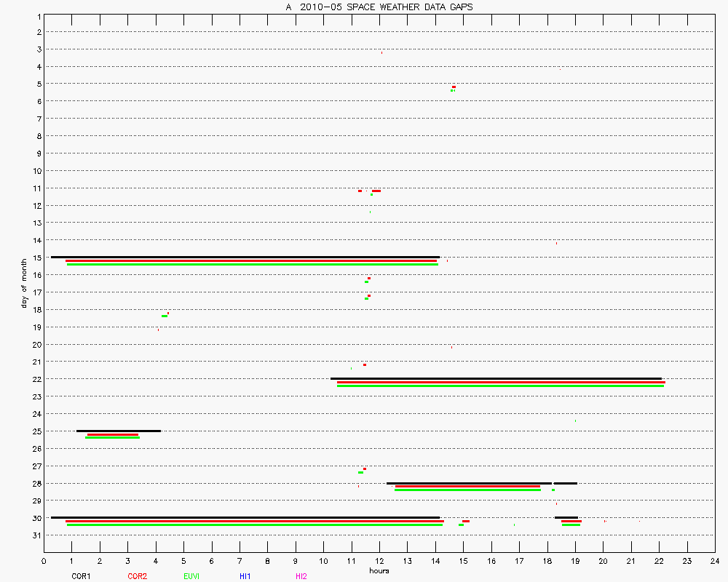Click the red gap marker on day 5

(454, 87)
